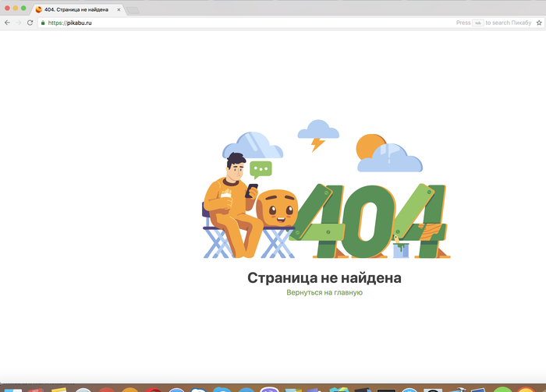Click the 'Страница не найдена' heading
The width and height of the screenshot is (546, 392).
pyautogui.click(x=324, y=278)
